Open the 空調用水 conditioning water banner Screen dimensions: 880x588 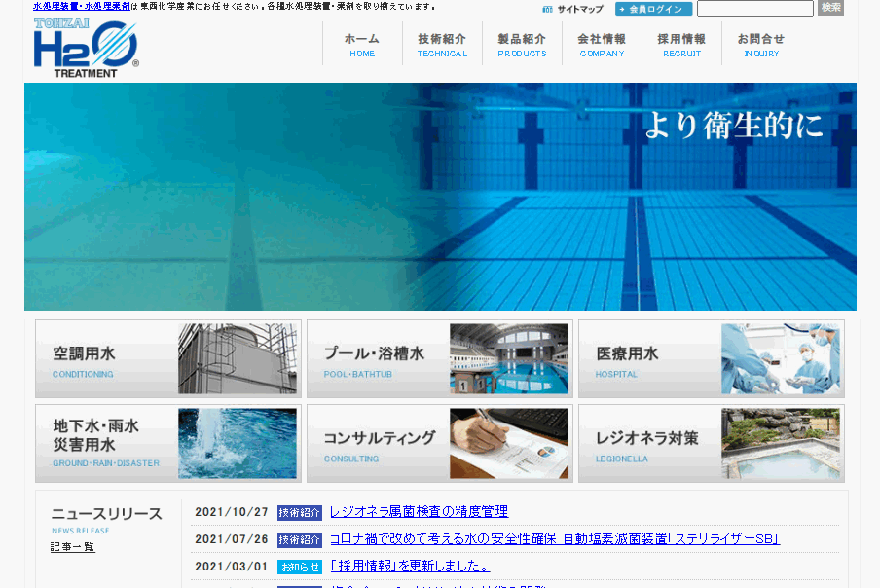pyautogui.click(x=167, y=359)
